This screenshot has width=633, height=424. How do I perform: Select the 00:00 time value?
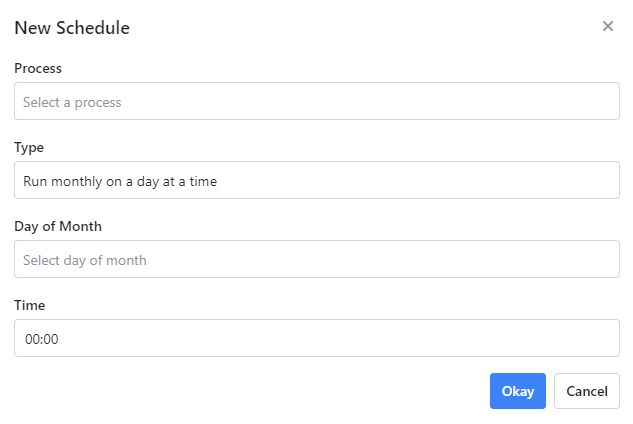pos(42,339)
